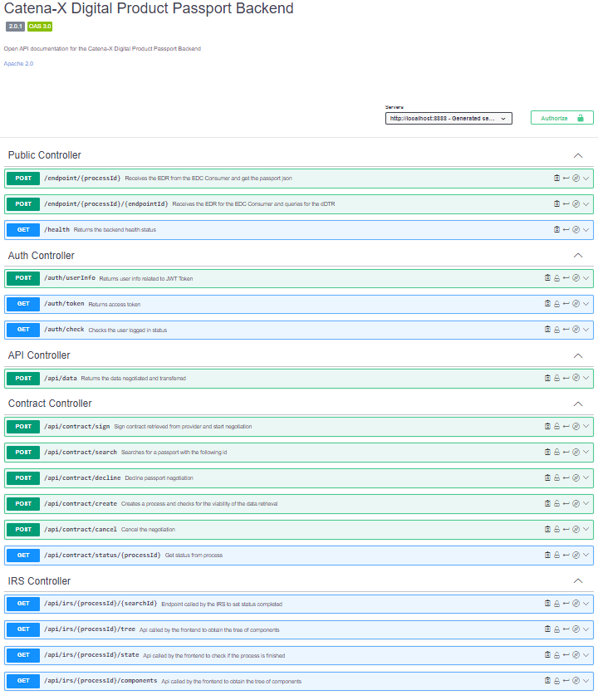Click padlock icon on /api/contract/status/{processId} row
598x700 pixels.
pos(557,556)
